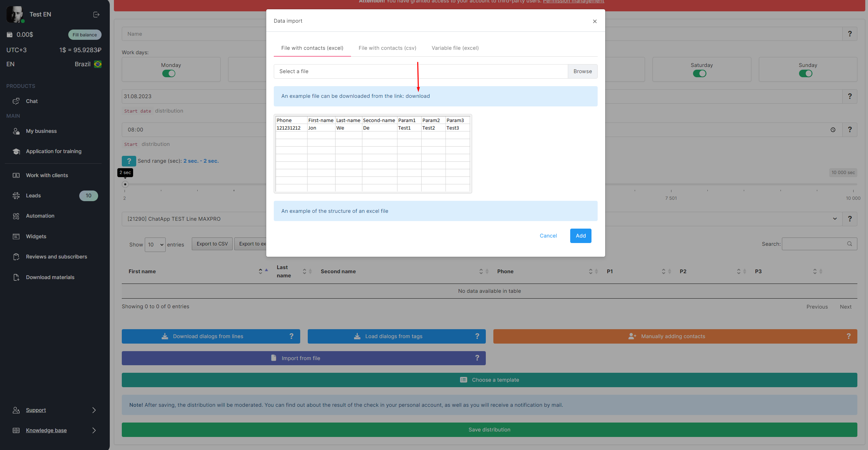Click the Download materials icon
The image size is (868, 450).
16,277
